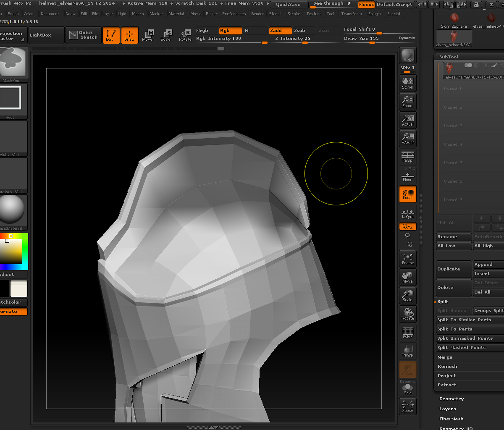The height and width of the screenshot is (430, 504).
Task: Select the Z axis rotation icon
Action: (x=410, y=244)
